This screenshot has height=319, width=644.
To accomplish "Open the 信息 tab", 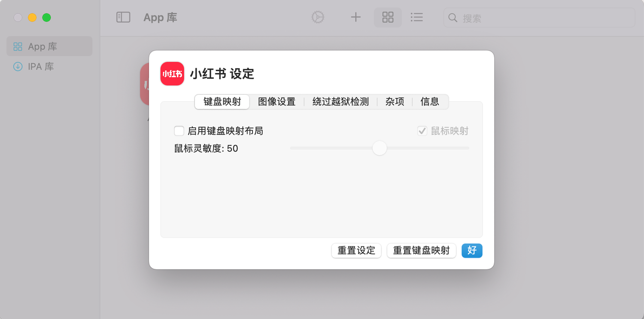I will tap(430, 102).
